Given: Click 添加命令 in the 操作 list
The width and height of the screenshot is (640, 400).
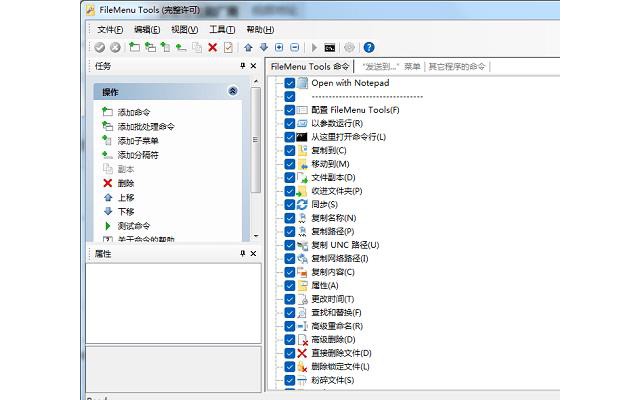Looking at the screenshot, I should click(x=134, y=112).
